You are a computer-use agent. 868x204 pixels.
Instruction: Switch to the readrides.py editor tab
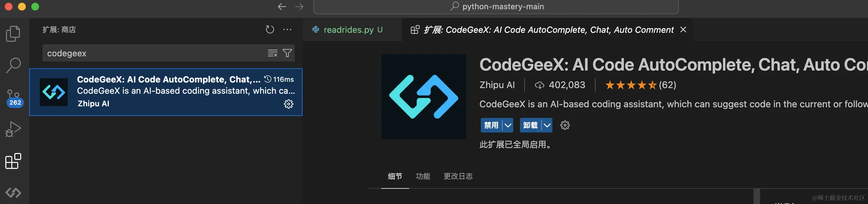click(x=352, y=29)
